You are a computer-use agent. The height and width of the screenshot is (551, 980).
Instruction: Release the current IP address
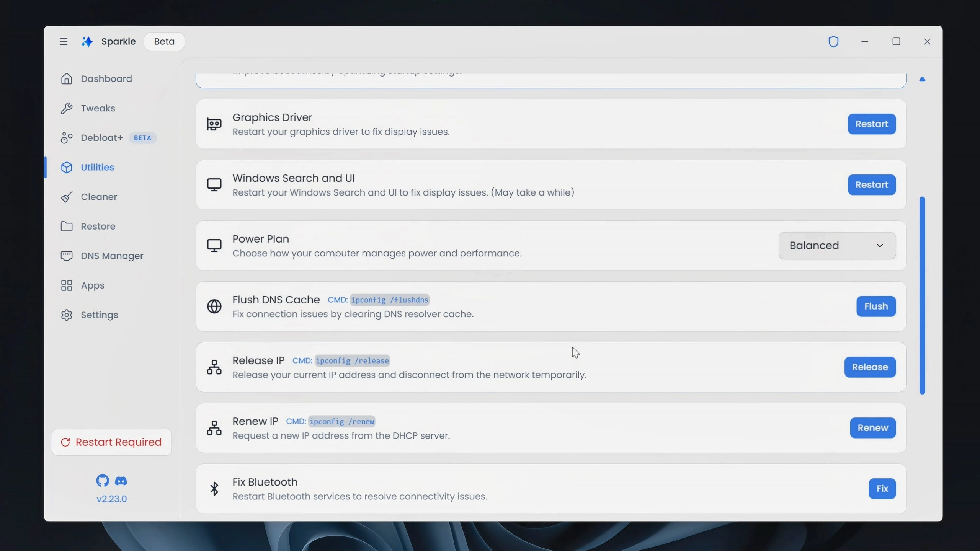pos(870,367)
